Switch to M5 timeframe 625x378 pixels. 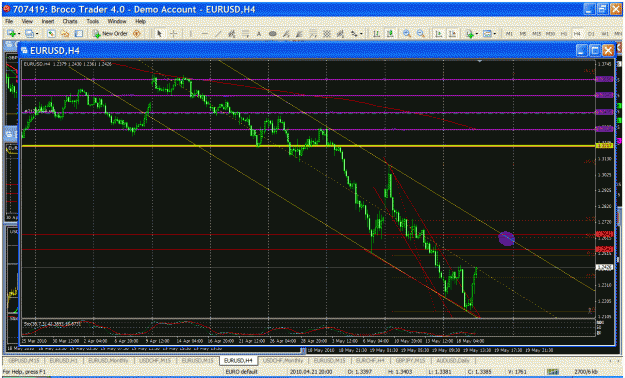[523, 34]
